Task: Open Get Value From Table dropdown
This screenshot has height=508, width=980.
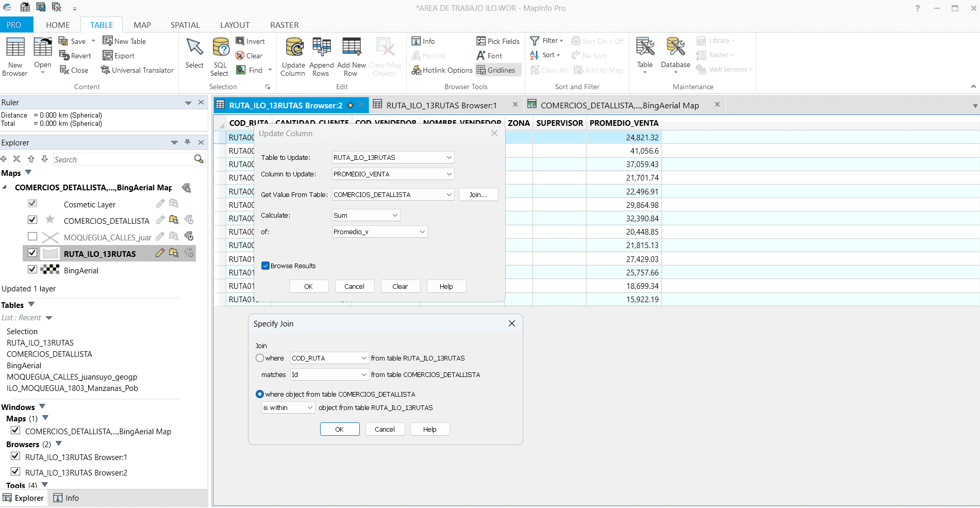Action: click(393, 194)
